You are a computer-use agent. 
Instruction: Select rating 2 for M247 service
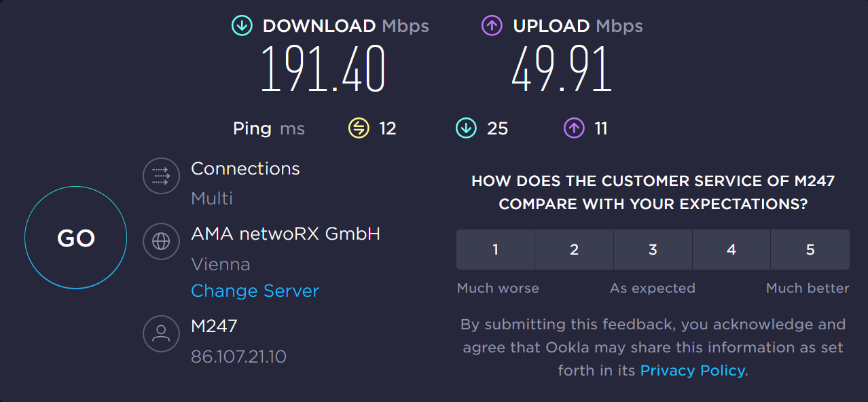click(574, 250)
